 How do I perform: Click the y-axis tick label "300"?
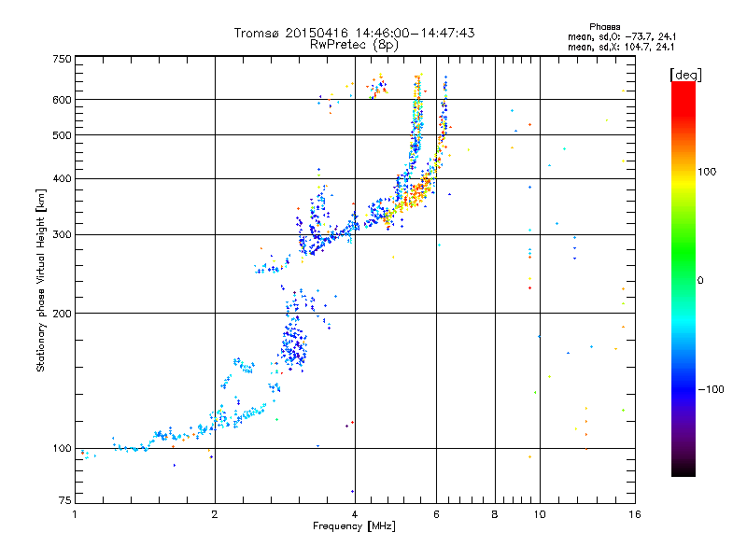(62, 234)
